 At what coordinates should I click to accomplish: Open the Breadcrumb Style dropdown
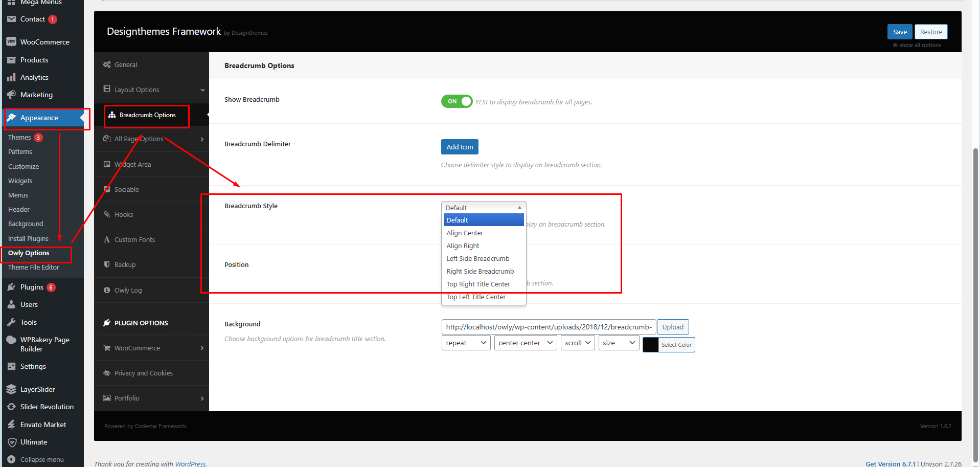click(484, 208)
